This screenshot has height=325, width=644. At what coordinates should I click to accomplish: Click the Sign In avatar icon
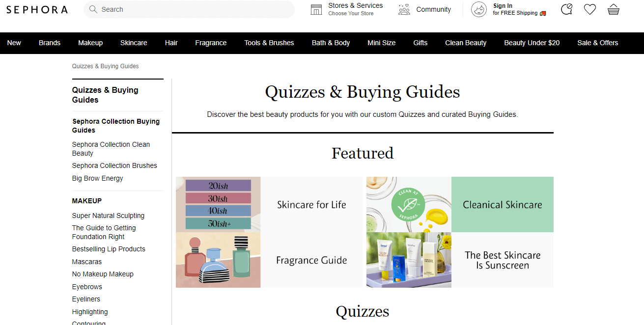(479, 9)
